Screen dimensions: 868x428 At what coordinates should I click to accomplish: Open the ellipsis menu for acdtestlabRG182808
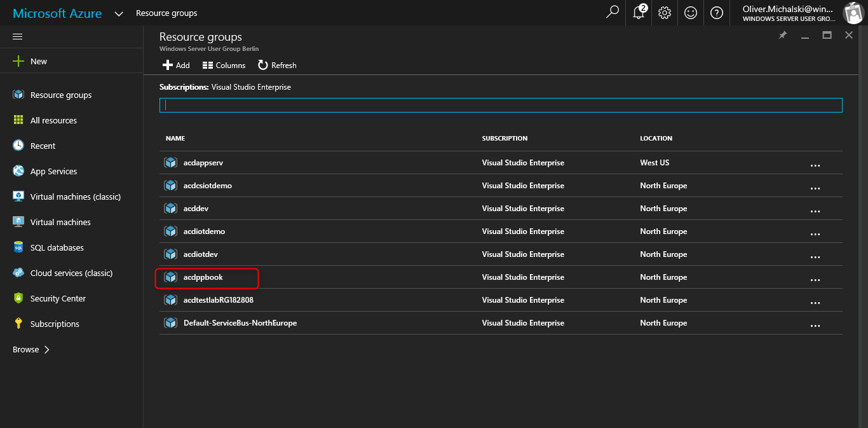(815, 303)
